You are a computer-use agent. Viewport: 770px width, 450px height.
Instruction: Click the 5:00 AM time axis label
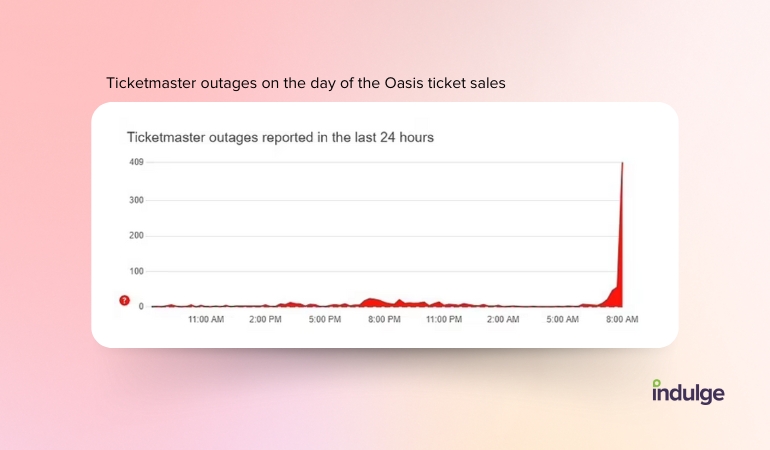562,319
